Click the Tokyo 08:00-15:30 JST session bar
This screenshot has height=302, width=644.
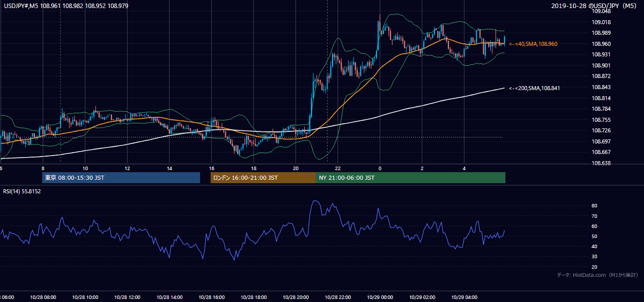pos(121,178)
